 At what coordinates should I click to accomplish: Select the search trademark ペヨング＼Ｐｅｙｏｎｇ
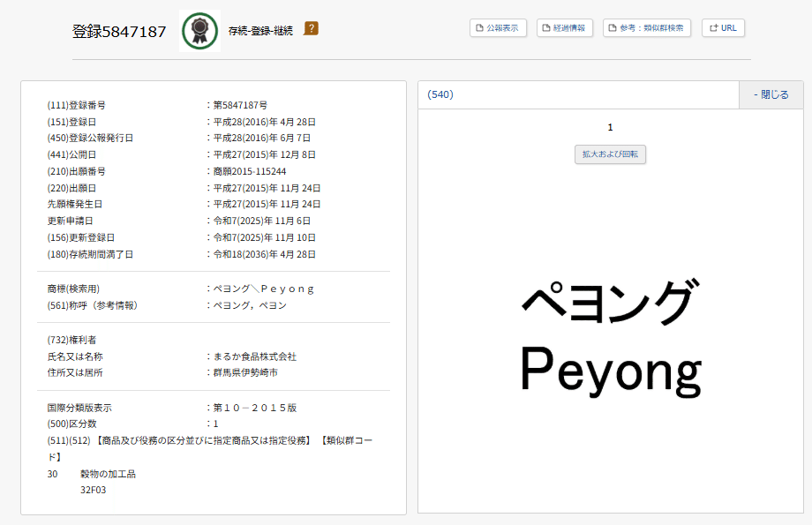click(264, 289)
